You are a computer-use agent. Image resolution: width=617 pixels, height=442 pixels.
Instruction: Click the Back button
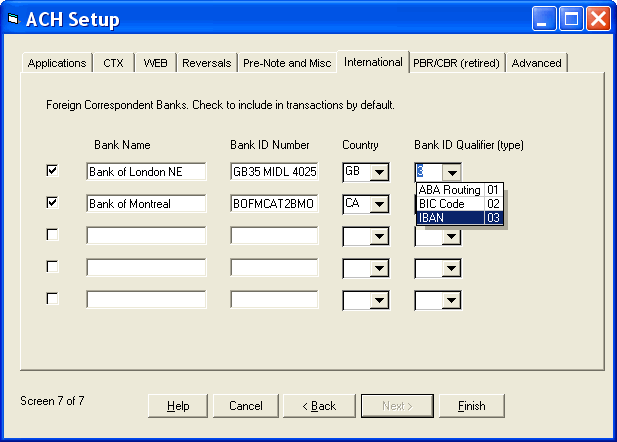(320, 406)
